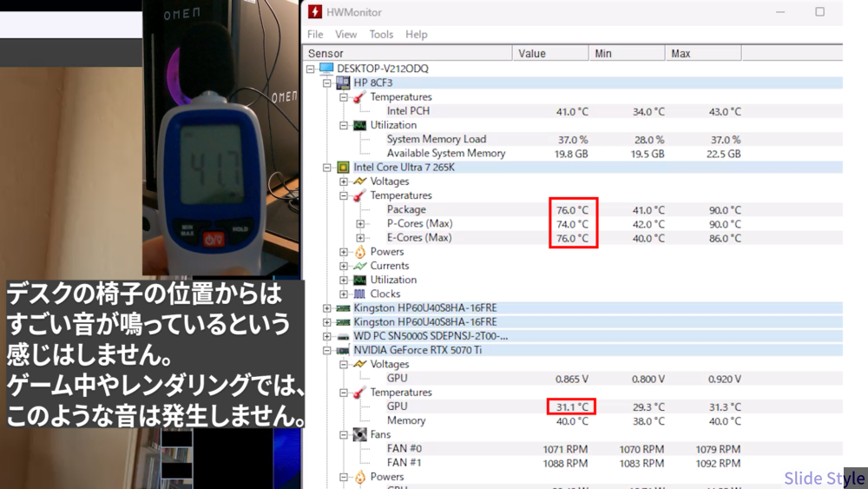Expand the WD PC SN5000S drive node
Screen dimensions: 868x489
pos(327,336)
